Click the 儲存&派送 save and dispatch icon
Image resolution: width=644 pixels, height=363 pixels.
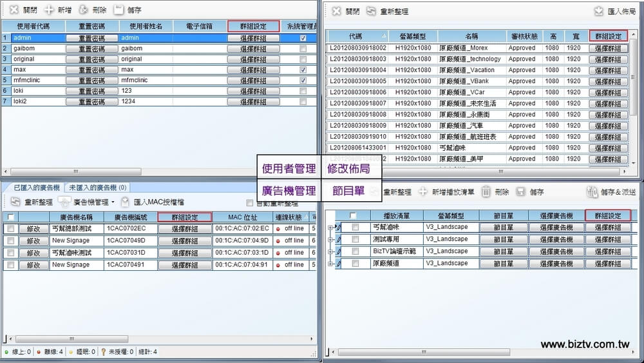(592, 191)
